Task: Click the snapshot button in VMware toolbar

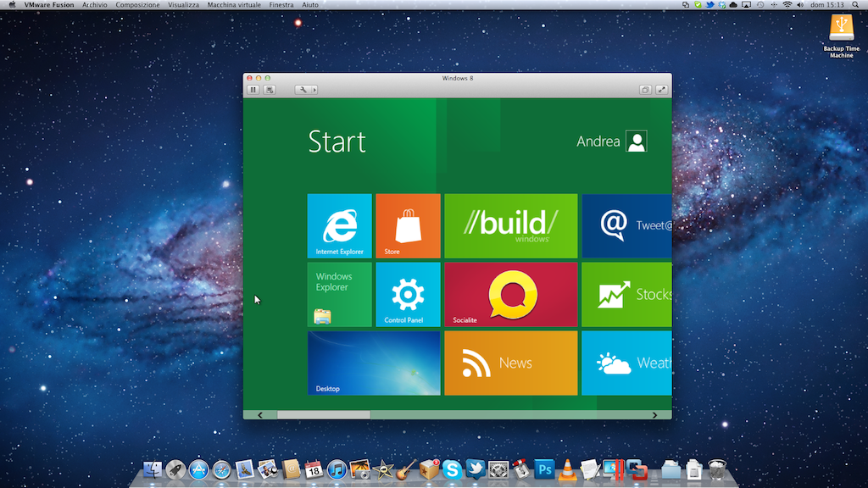Action: tap(270, 90)
